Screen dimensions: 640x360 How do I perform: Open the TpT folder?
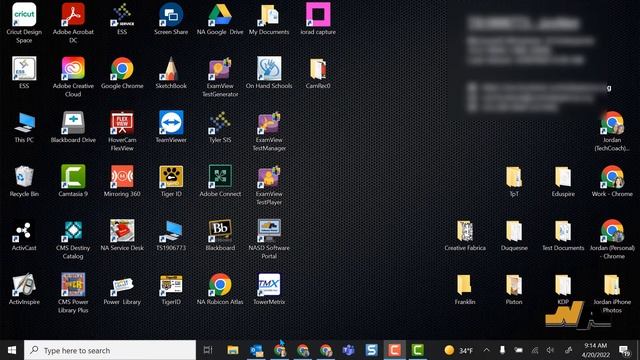pyautogui.click(x=514, y=181)
